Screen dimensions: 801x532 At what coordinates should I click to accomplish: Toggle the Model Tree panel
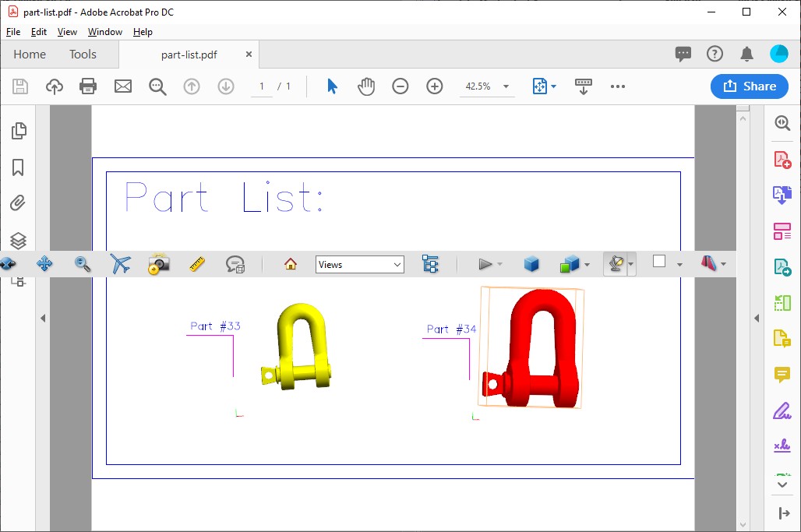click(x=430, y=264)
